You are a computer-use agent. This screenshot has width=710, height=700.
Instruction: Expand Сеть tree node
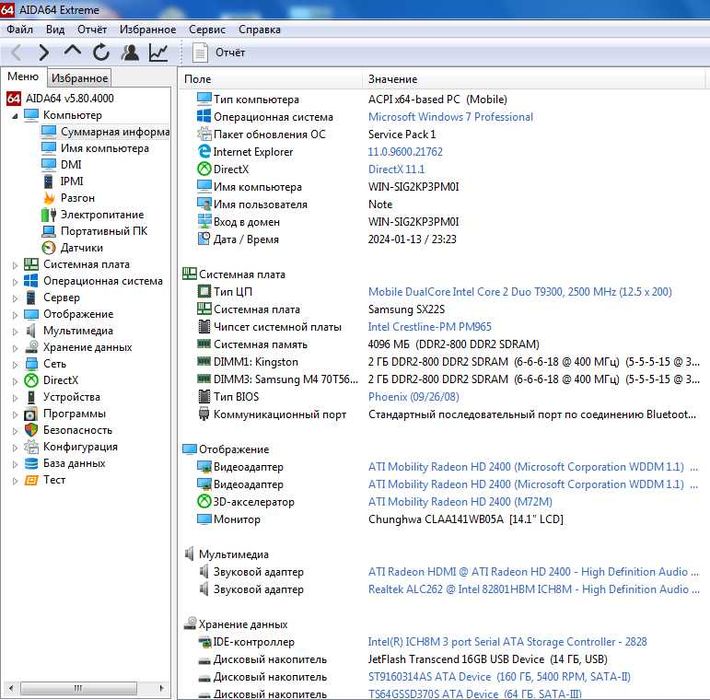click(15, 365)
